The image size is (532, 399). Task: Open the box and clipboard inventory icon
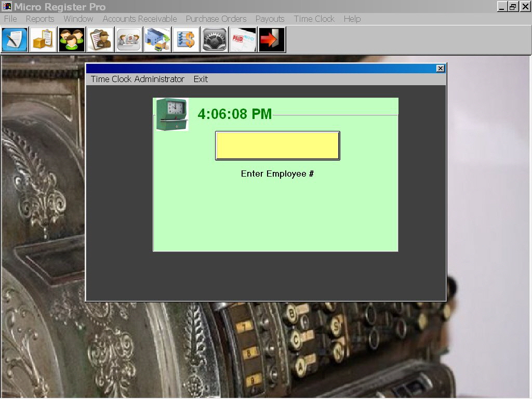pos(43,39)
